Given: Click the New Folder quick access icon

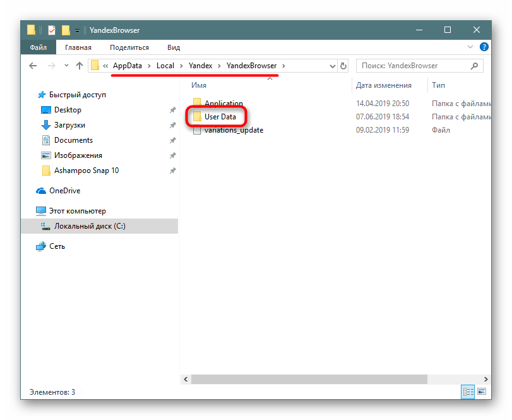Looking at the screenshot, I should [x=66, y=30].
